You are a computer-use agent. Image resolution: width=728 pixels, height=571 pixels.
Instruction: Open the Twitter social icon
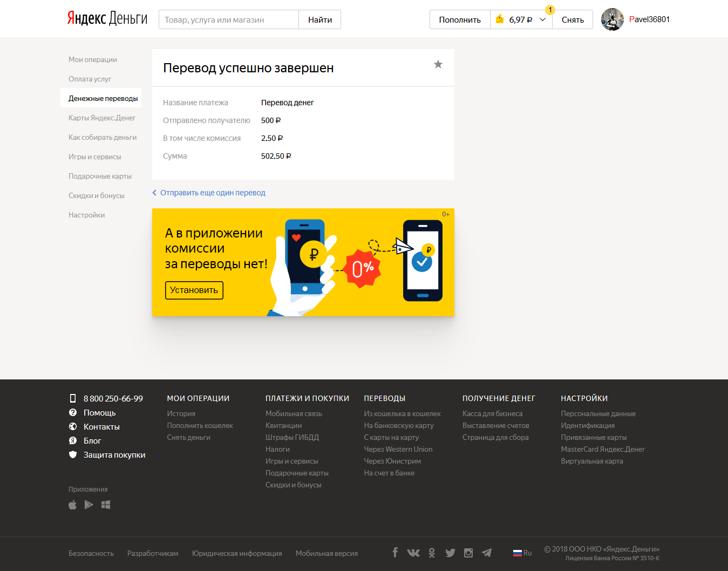pos(450,553)
